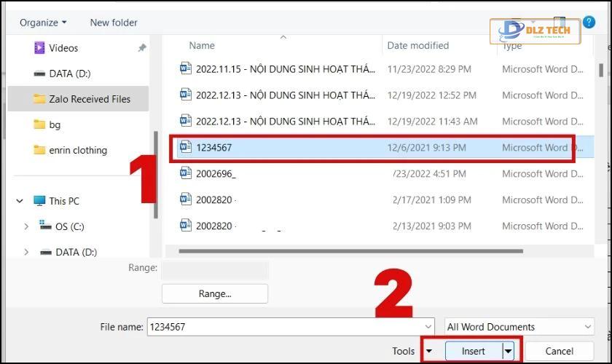612x364 pixels.
Task: Select DATA (D:) under This PC
Action: tap(76, 253)
